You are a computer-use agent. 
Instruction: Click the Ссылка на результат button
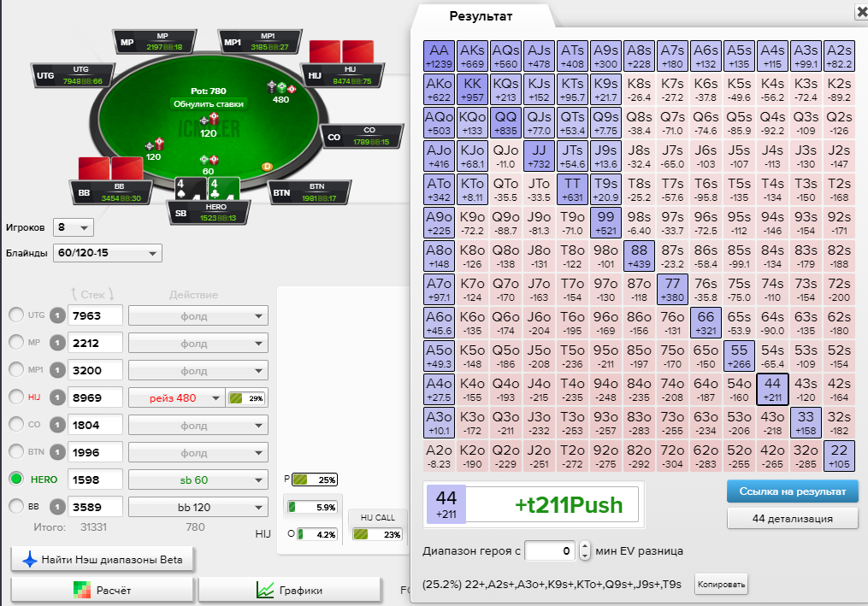tap(792, 491)
